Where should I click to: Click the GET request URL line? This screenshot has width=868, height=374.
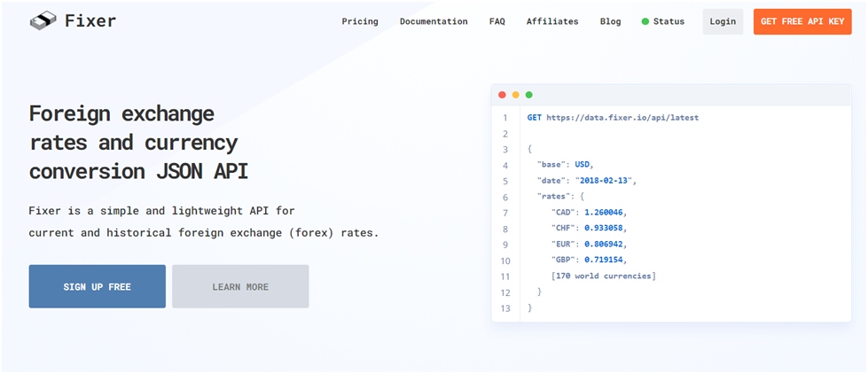[613, 118]
